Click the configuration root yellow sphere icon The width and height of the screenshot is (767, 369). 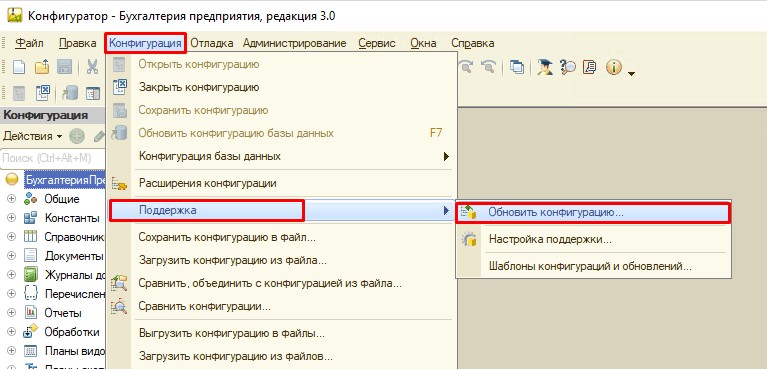click(x=12, y=180)
